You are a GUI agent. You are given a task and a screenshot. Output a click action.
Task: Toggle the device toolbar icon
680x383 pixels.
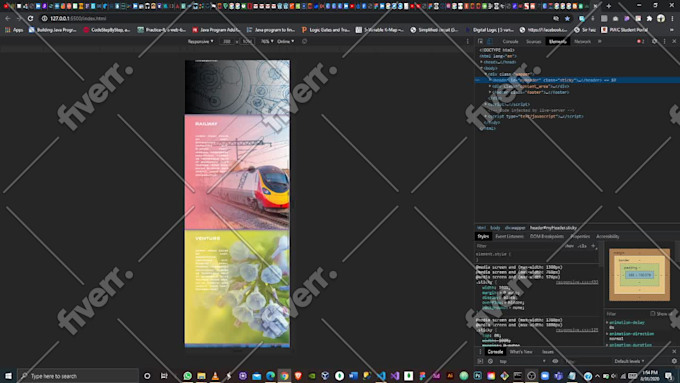[x=490, y=41]
